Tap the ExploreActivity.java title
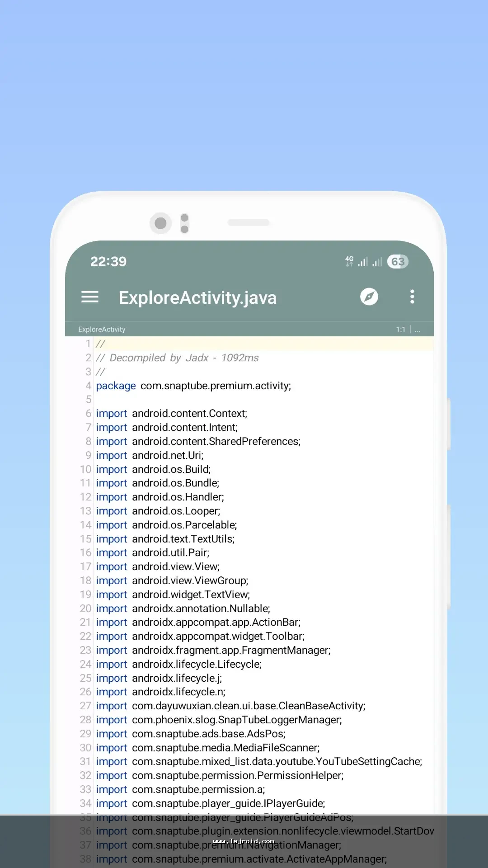Image resolution: width=488 pixels, height=868 pixels. pyautogui.click(x=197, y=298)
